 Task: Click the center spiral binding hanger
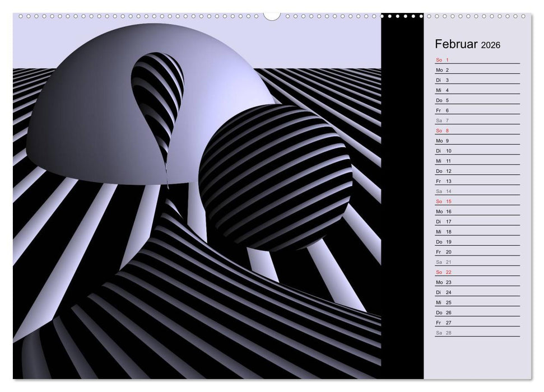pyautogui.click(x=272, y=17)
